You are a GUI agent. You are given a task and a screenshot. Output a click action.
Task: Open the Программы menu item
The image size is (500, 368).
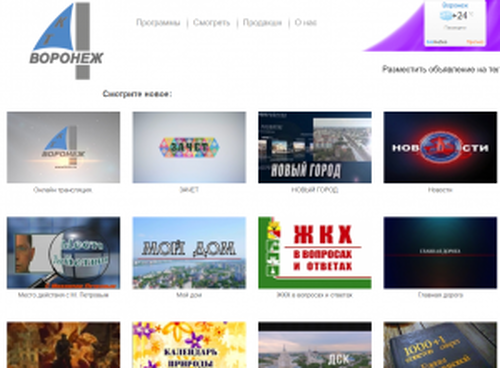click(158, 23)
